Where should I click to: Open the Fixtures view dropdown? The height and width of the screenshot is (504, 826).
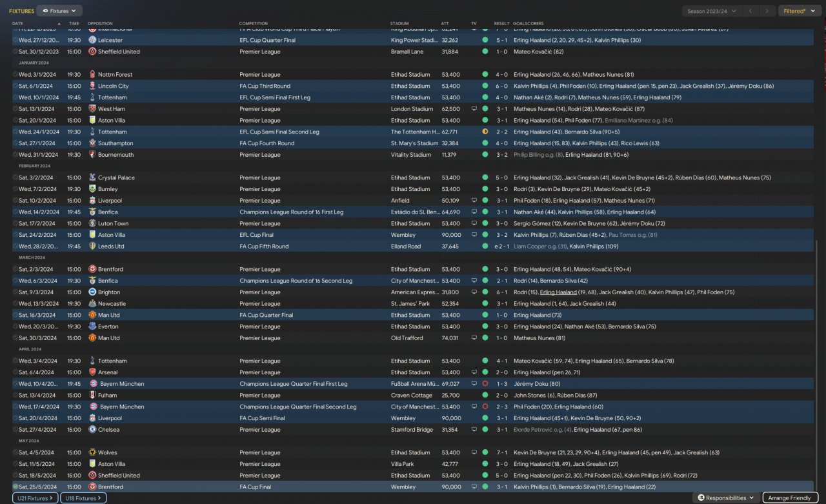pos(59,11)
